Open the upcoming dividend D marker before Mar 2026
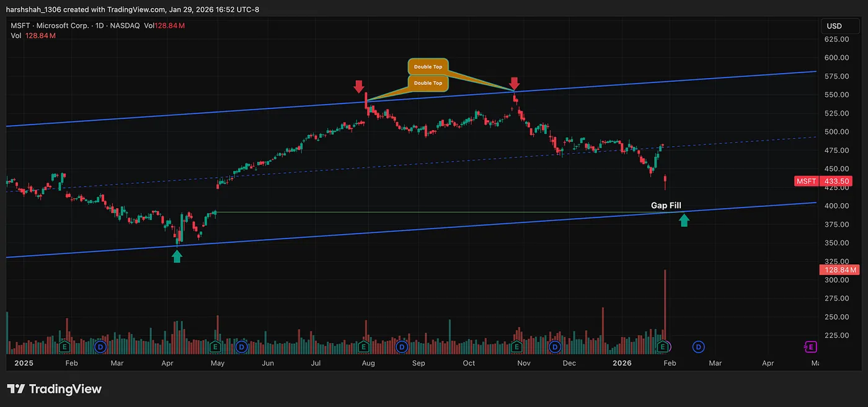Image resolution: width=868 pixels, height=407 pixels. (x=699, y=346)
